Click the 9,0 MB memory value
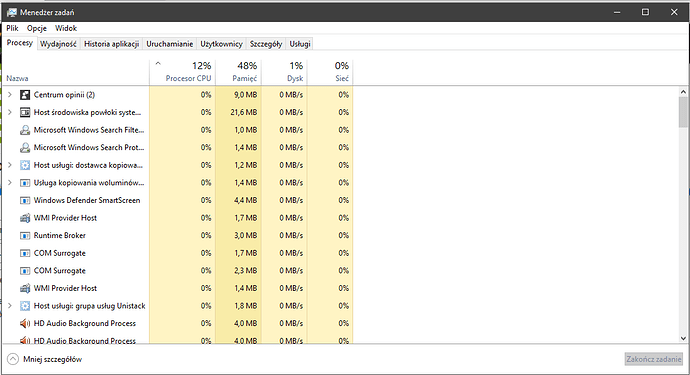 click(246, 95)
